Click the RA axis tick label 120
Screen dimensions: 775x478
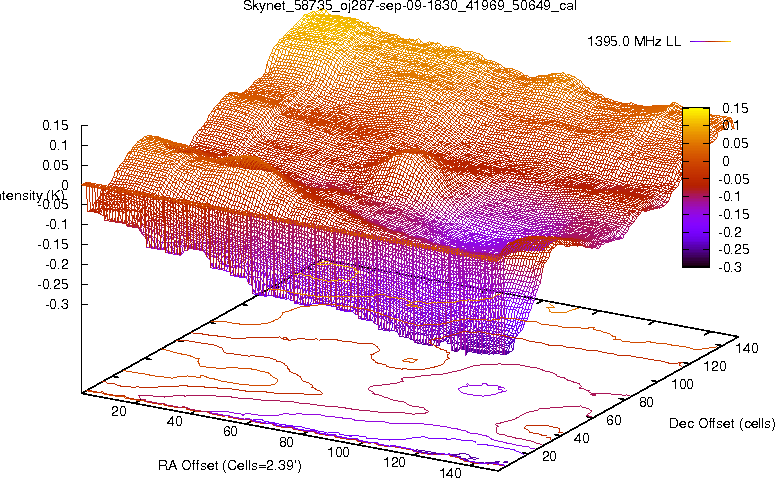[394, 462]
